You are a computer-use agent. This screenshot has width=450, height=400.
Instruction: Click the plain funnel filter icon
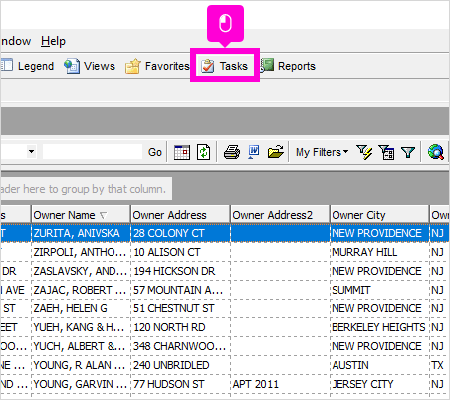(x=408, y=152)
